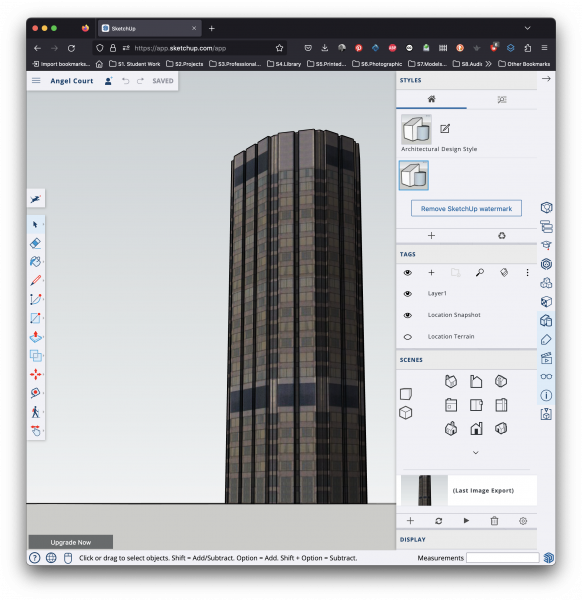Select the Move tool
582x600 pixels.
click(x=36, y=374)
